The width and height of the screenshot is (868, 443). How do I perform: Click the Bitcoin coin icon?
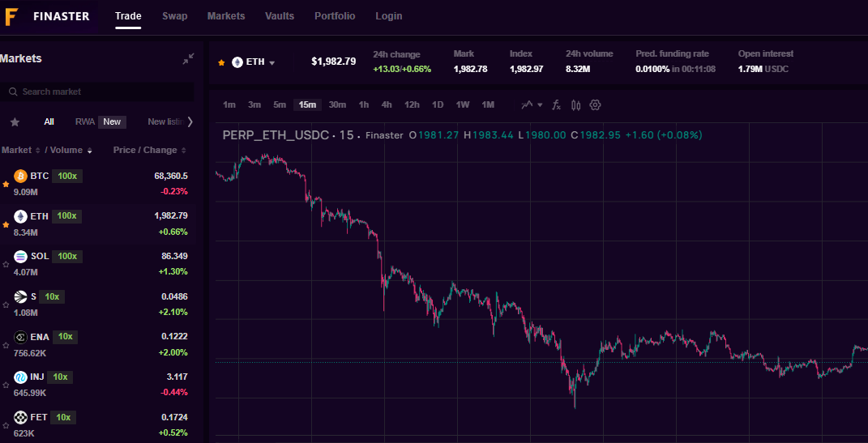(x=20, y=176)
